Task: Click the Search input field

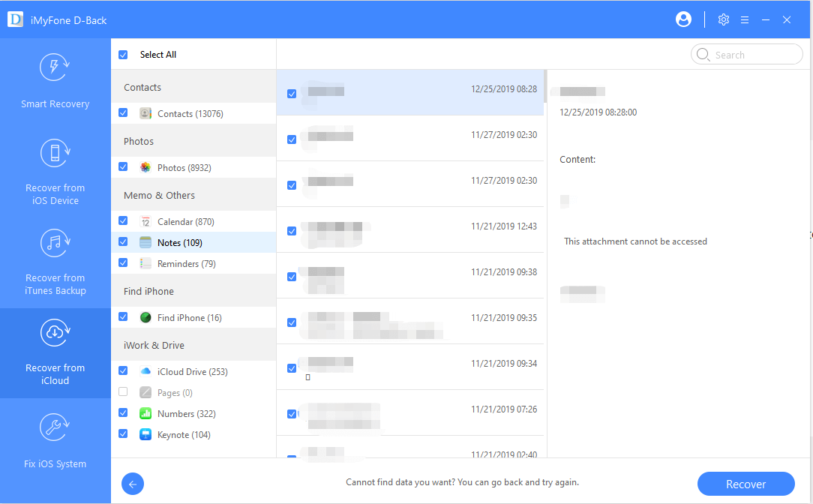Action: coord(754,55)
